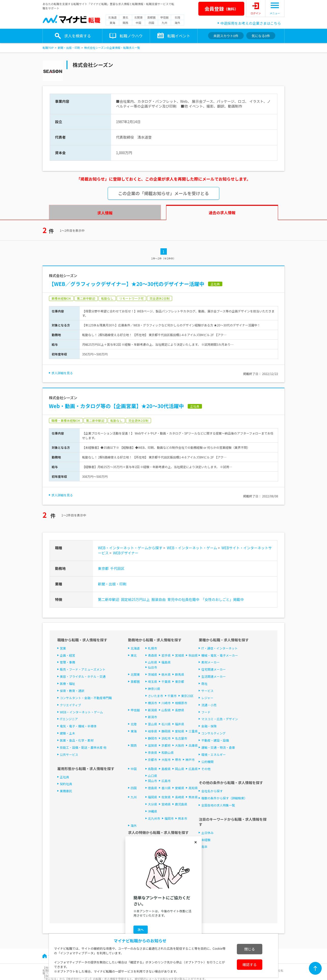The image size is (327, 980).
Task: Select the 海外 region cell in the header
Action: coord(178,23)
